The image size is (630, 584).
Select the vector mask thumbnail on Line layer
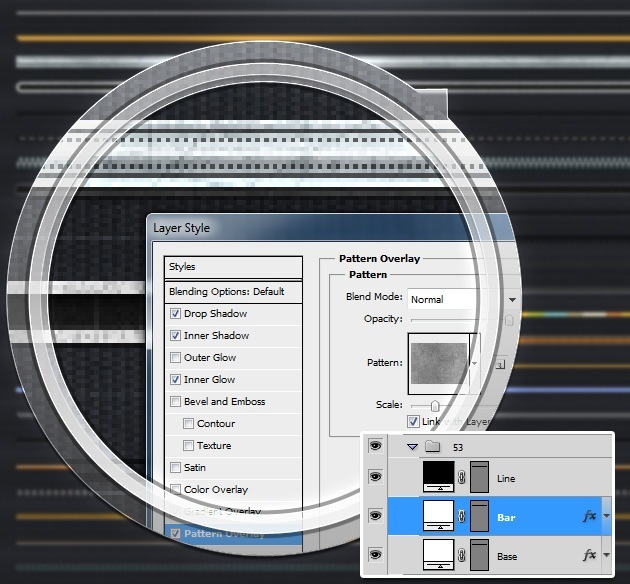click(479, 477)
